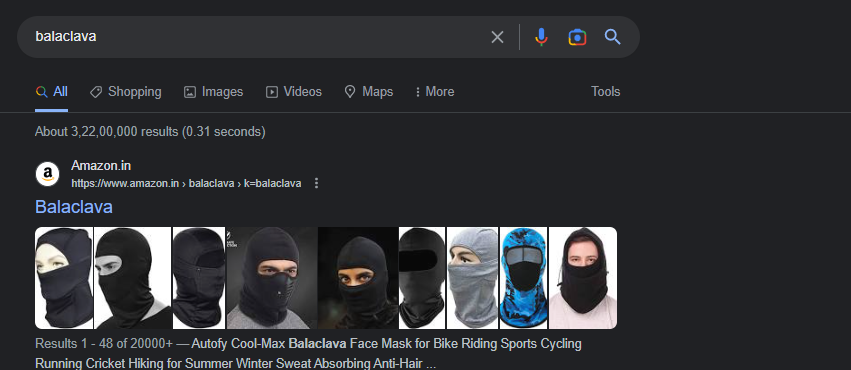This screenshot has height=370, width=851.
Task: Click the amazon.in balaclava URL breadcrumb
Action: click(186, 183)
